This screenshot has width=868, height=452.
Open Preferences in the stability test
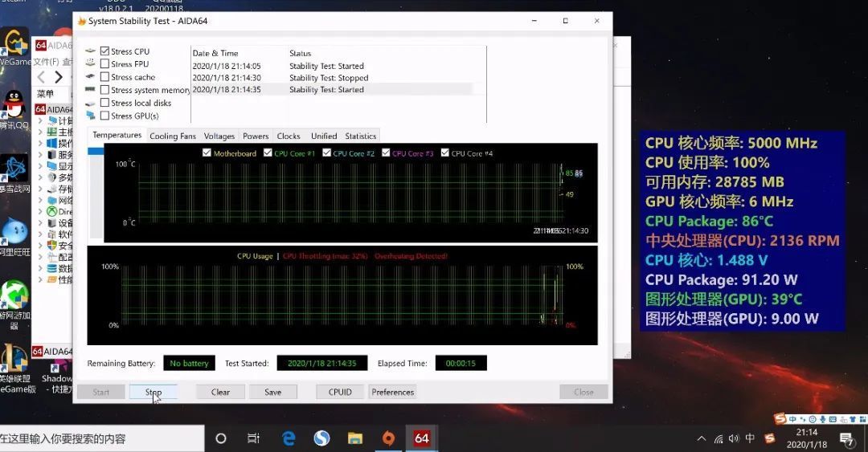coord(392,392)
